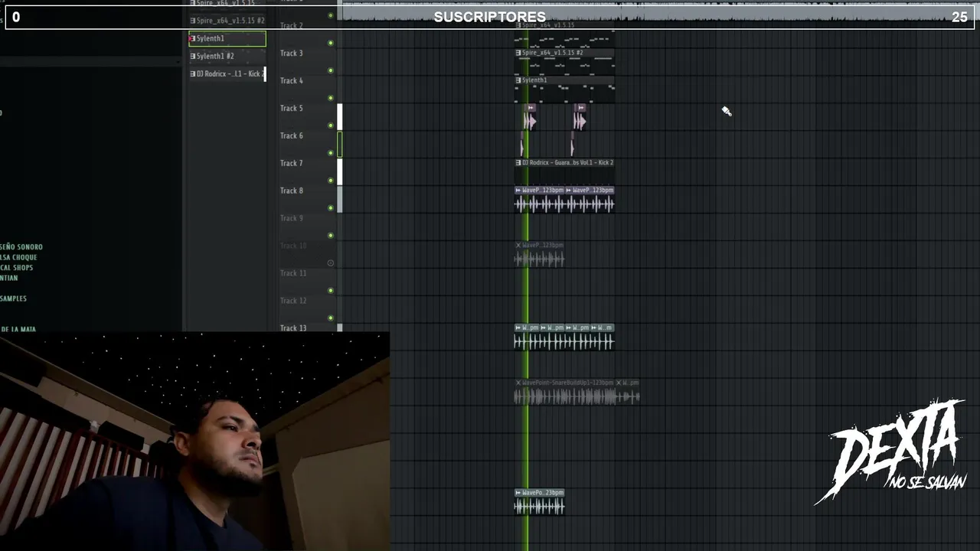Open menu icon of bottom WavePo..23bpm clip
This screenshot has height=551, width=980.
click(x=518, y=493)
